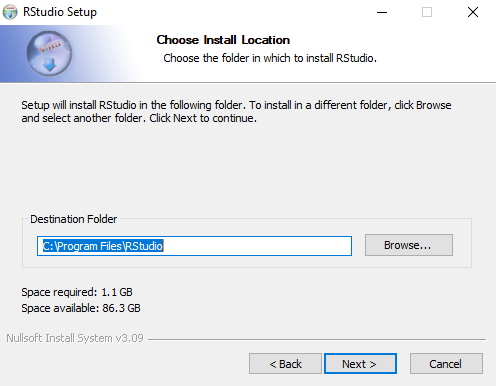Click the NSIS installer logo in header
The height and width of the screenshot is (386, 496).
tap(49, 53)
